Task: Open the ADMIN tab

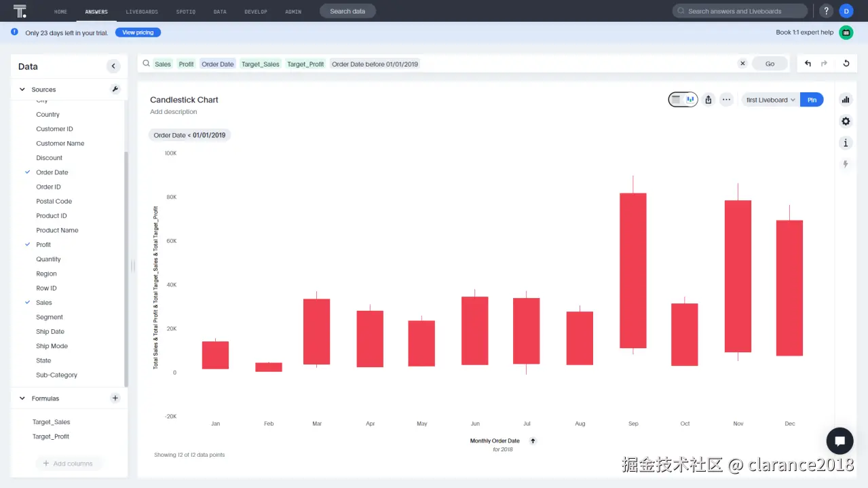Action: pyautogui.click(x=293, y=12)
